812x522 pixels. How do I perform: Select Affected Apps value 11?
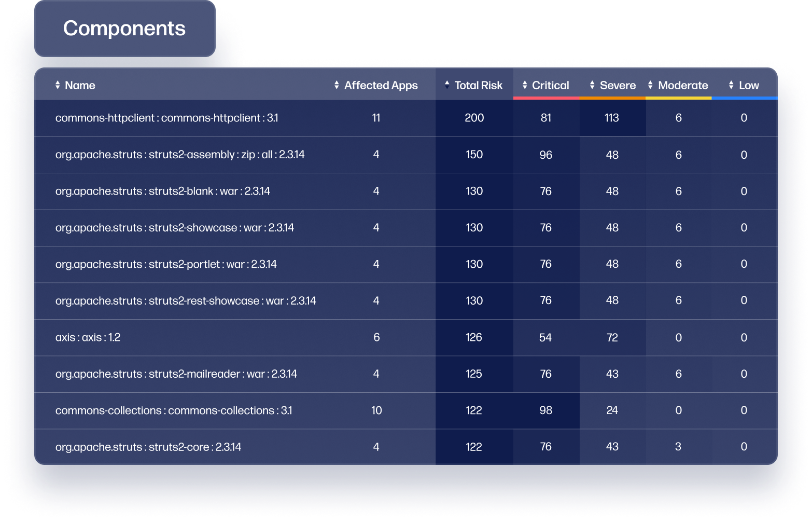tap(376, 118)
